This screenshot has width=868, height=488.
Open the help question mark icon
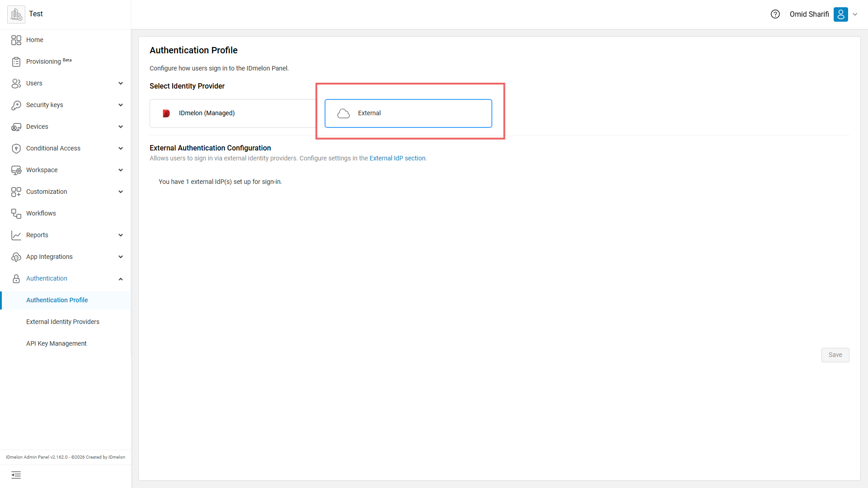click(x=775, y=14)
